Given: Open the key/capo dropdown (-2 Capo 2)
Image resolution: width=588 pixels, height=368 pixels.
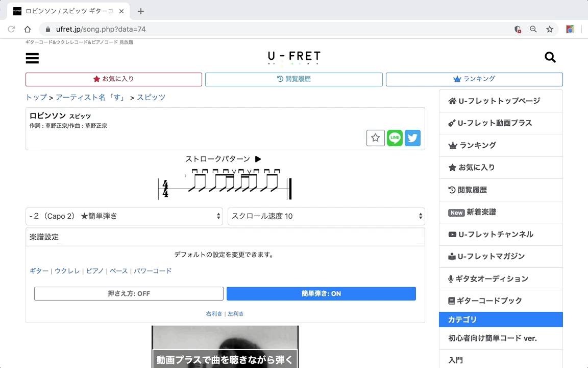Looking at the screenshot, I should (124, 216).
